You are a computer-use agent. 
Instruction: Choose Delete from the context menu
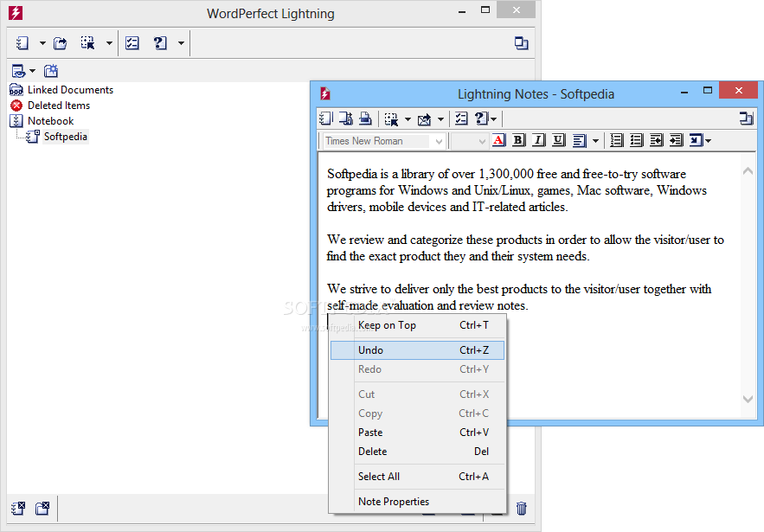tap(418, 452)
